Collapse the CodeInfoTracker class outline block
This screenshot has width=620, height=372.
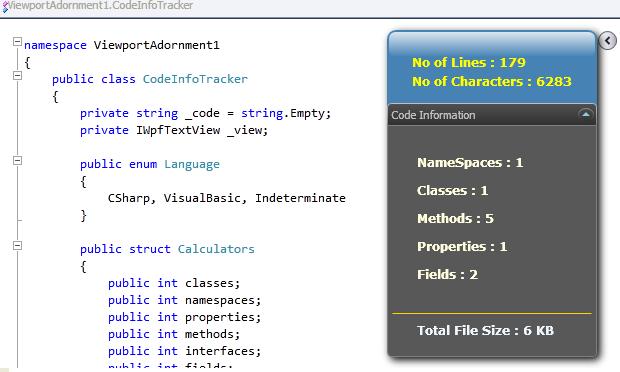point(17,75)
